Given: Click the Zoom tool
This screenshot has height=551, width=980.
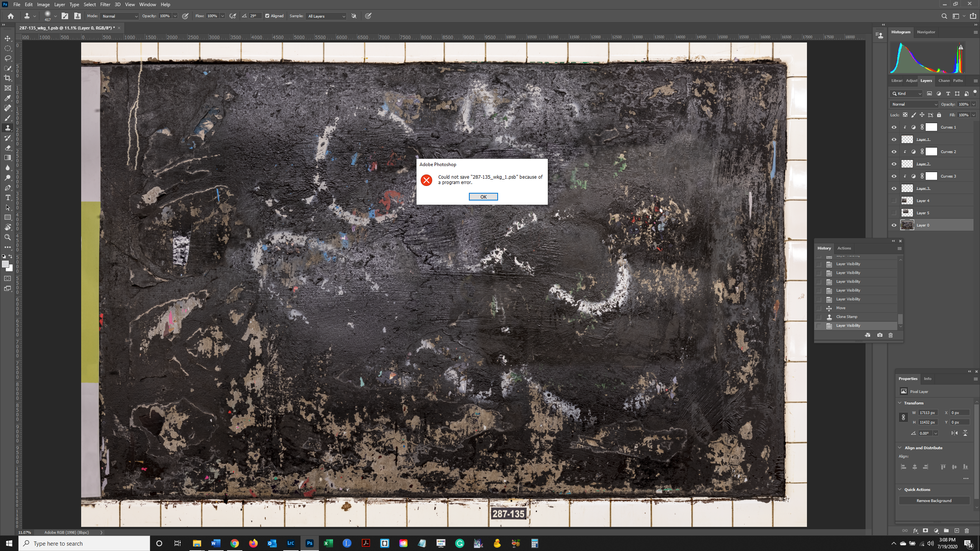Looking at the screenshot, I should click(7, 238).
